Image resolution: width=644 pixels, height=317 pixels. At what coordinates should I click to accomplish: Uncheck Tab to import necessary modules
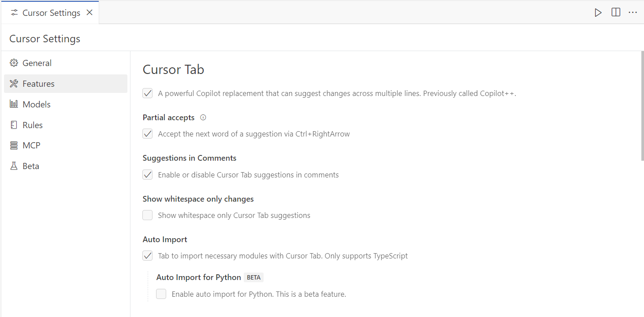click(x=148, y=256)
